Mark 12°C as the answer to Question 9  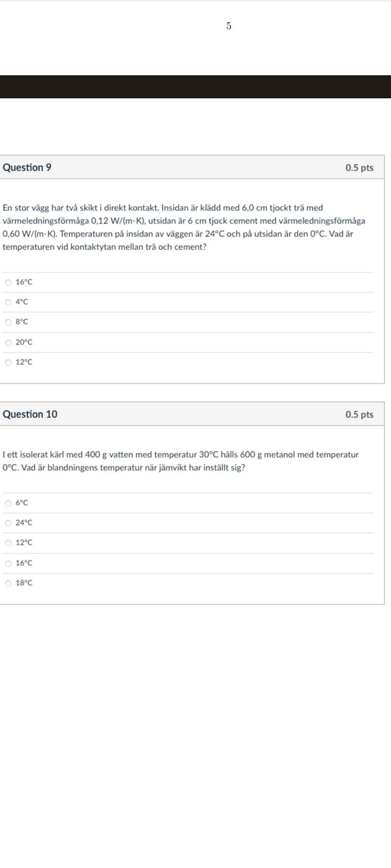[x=8, y=362]
